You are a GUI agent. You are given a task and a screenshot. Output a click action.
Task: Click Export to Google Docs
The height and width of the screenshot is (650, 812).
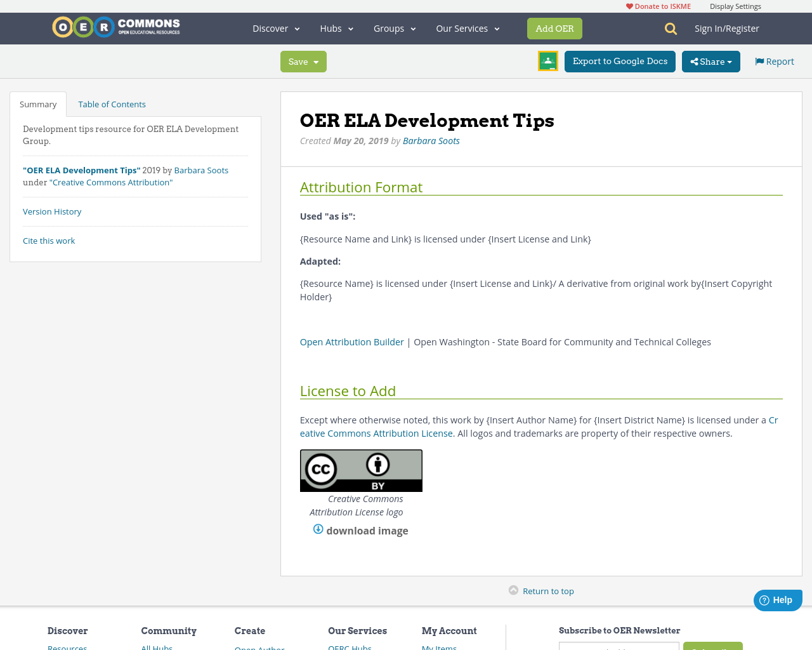coord(620,62)
